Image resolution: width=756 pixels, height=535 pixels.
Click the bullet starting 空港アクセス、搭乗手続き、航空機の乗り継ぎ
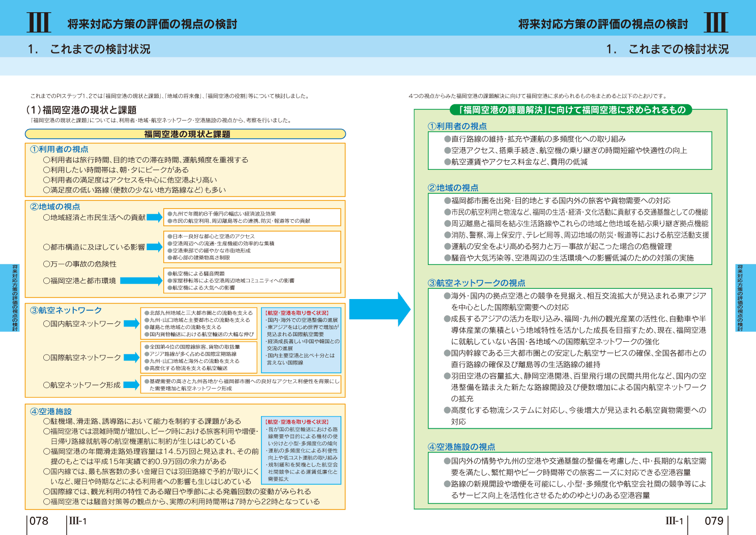pos(566,151)
